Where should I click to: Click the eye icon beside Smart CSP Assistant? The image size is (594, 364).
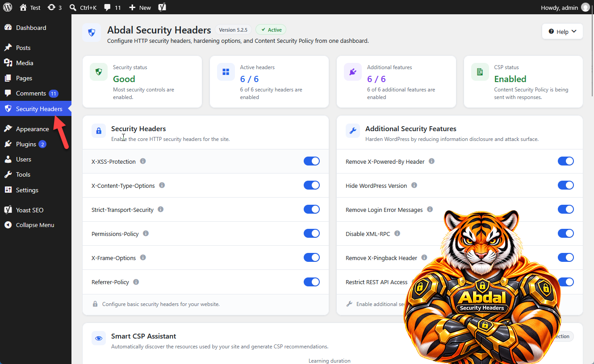click(x=99, y=338)
